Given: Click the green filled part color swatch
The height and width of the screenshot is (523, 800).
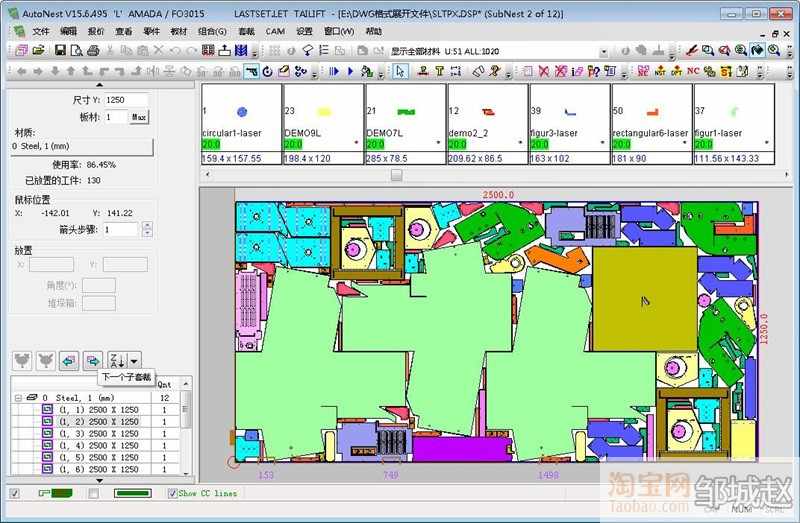Looking at the screenshot, I should tap(60, 493).
